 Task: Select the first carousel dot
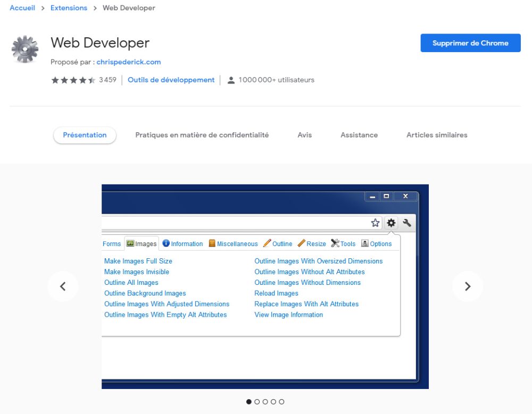coord(248,402)
